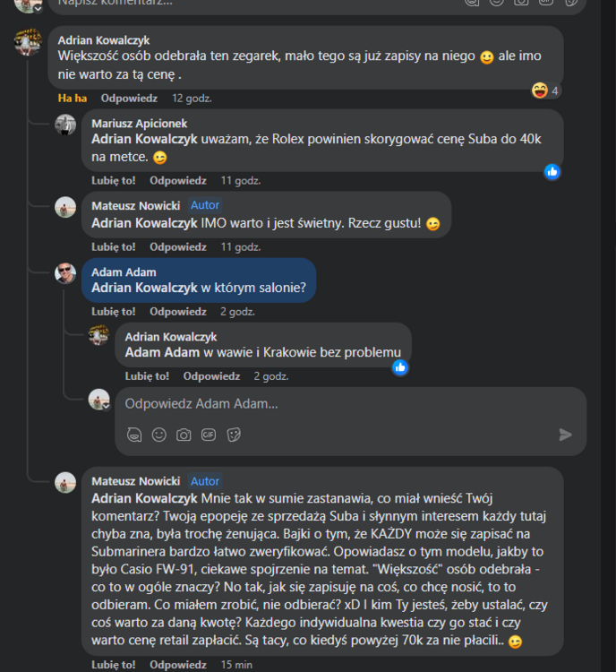Toggle "Lubię to!" under Mariusz Apicionek's comment
This screenshot has height=672, width=616.
click(x=114, y=180)
